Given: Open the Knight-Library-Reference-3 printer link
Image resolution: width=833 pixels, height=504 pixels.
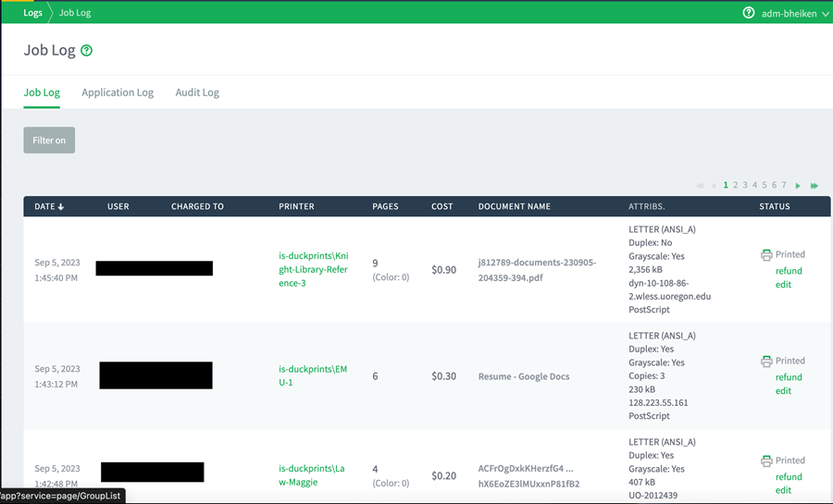Looking at the screenshot, I should [x=314, y=269].
